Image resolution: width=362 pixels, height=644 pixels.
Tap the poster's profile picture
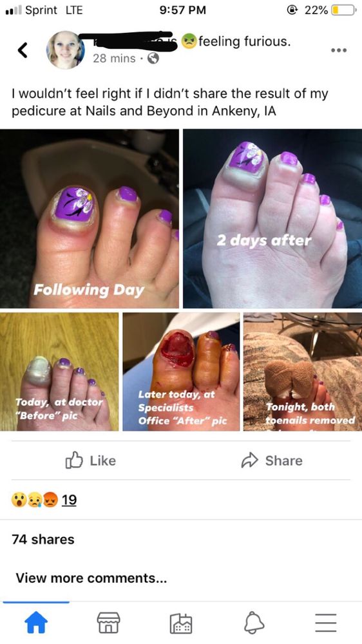(x=65, y=50)
